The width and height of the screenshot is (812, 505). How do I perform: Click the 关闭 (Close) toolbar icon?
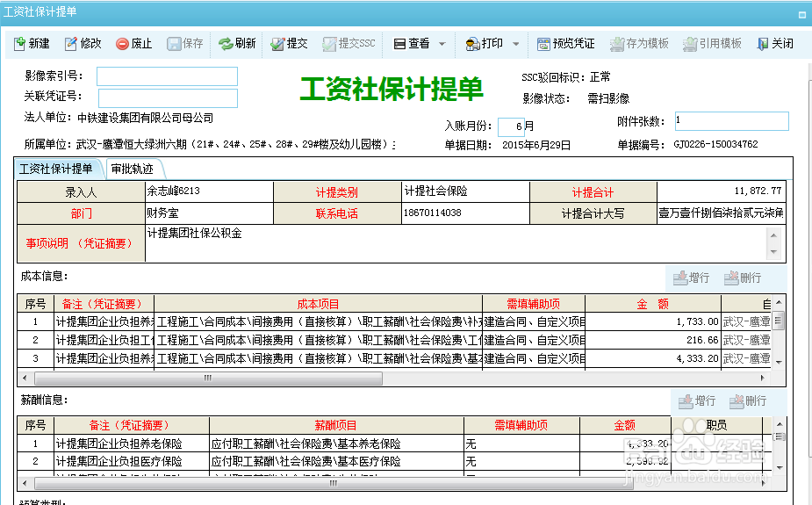click(x=762, y=44)
